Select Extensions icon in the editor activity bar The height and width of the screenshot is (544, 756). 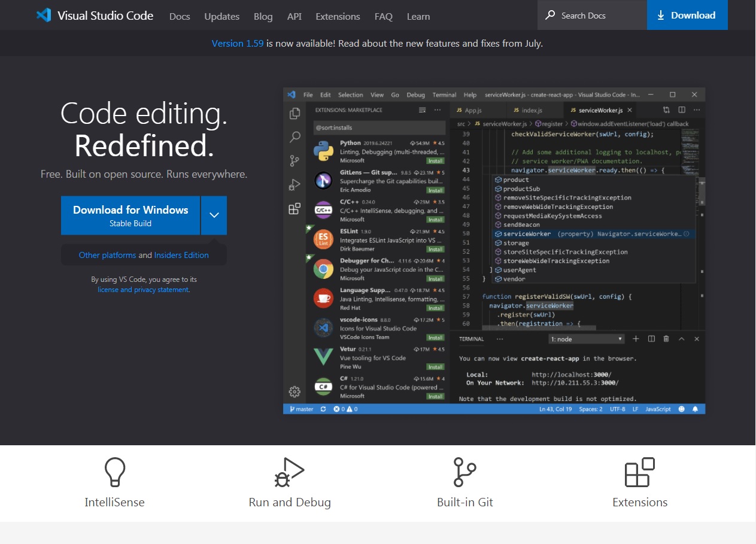click(294, 208)
